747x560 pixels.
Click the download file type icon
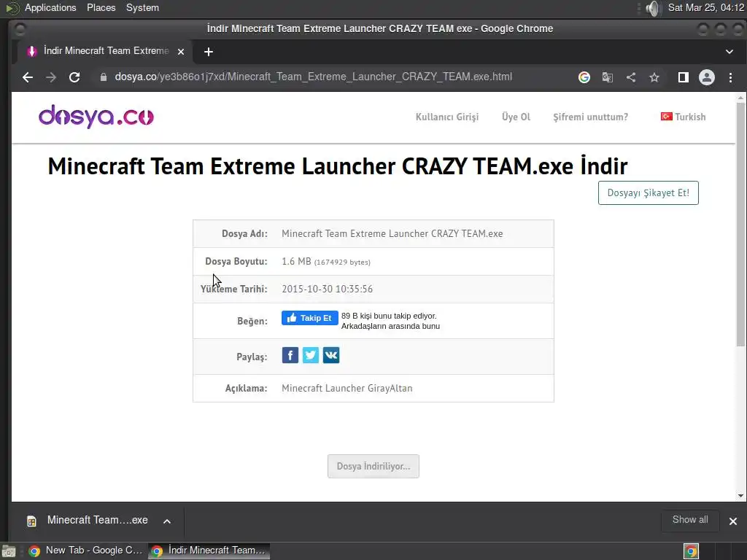coord(31,521)
